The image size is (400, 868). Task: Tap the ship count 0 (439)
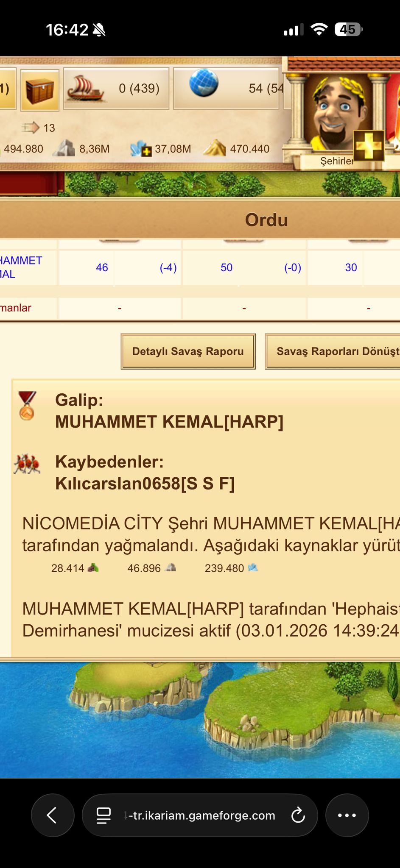[139, 88]
